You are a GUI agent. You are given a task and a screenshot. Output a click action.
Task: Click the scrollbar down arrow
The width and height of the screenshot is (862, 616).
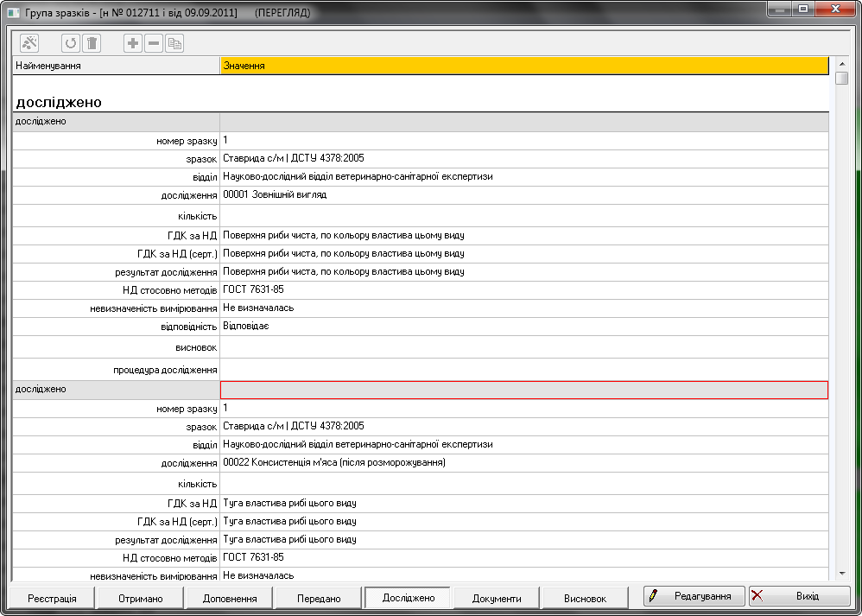(x=841, y=573)
